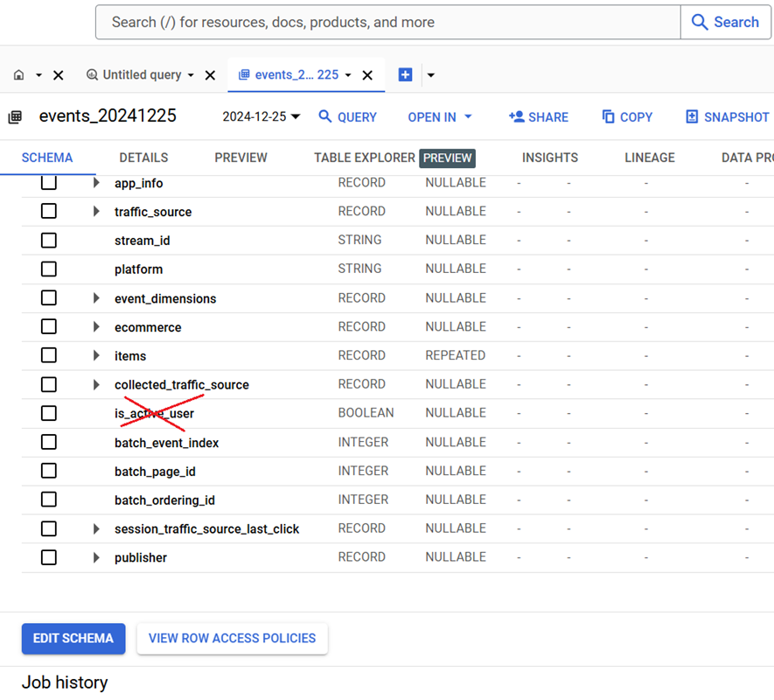Click the SNAPSHOT icon

(692, 116)
